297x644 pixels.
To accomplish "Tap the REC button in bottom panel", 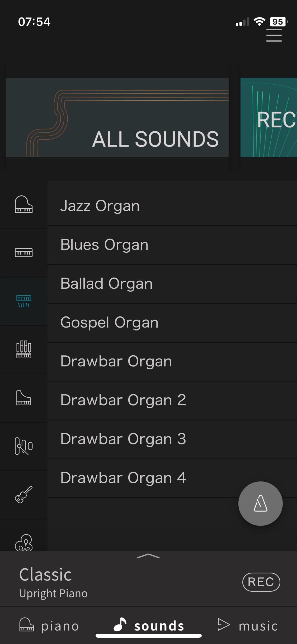I will [261, 582].
